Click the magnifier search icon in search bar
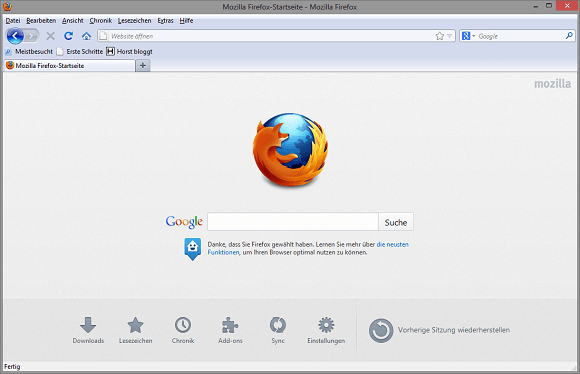This screenshot has height=374, width=580. pos(569,36)
